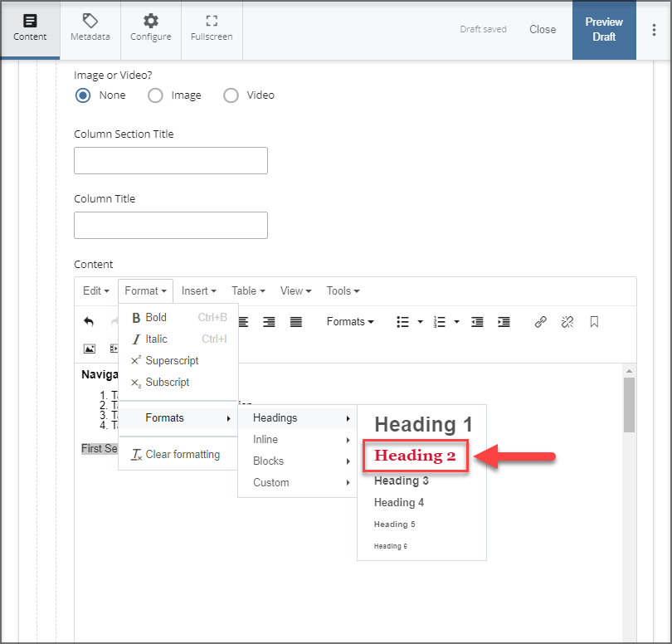Open the Formats submenu item

pyautogui.click(x=178, y=418)
